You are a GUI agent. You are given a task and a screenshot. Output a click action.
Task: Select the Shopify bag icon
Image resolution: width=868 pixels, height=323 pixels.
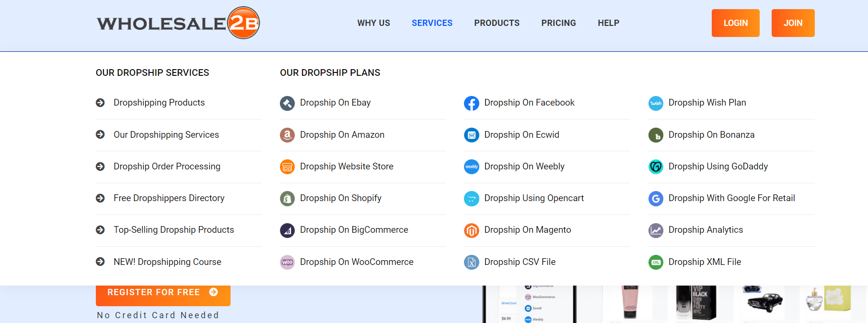tap(287, 198)
